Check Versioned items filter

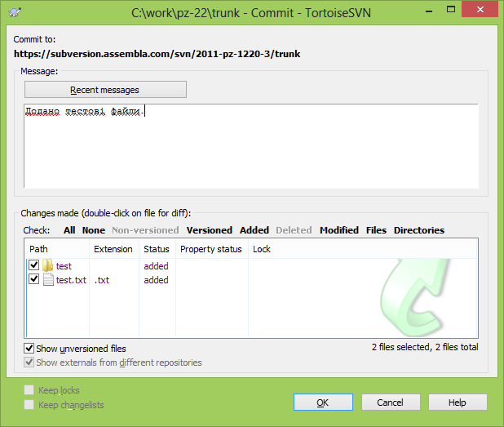pos(210,230)
